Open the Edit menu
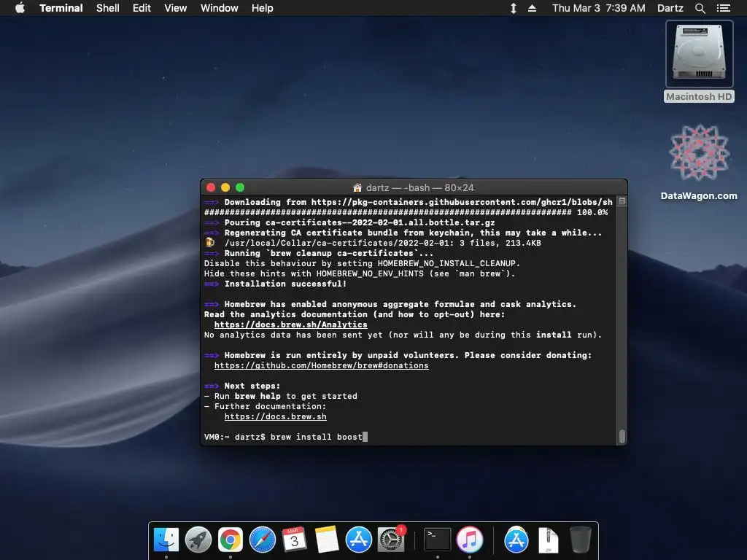Viewport: 747px width, 560px height. (142, 8)
